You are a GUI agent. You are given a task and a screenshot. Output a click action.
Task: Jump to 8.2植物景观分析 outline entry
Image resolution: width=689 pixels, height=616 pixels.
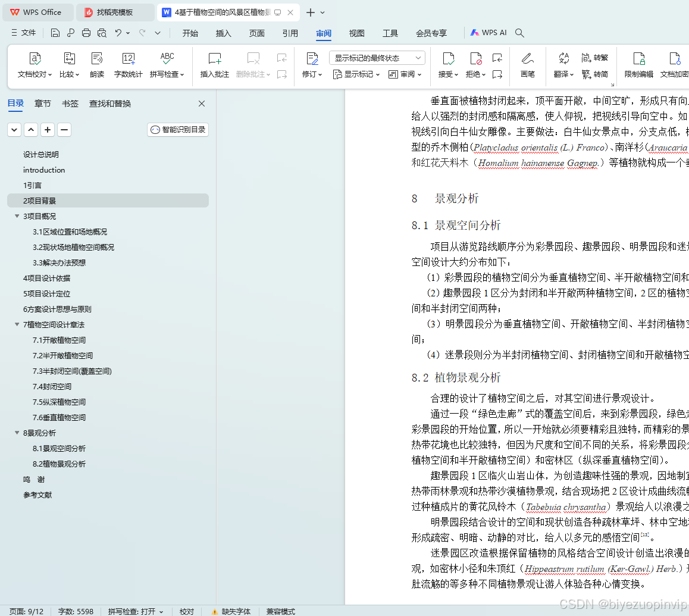[59, 464]
